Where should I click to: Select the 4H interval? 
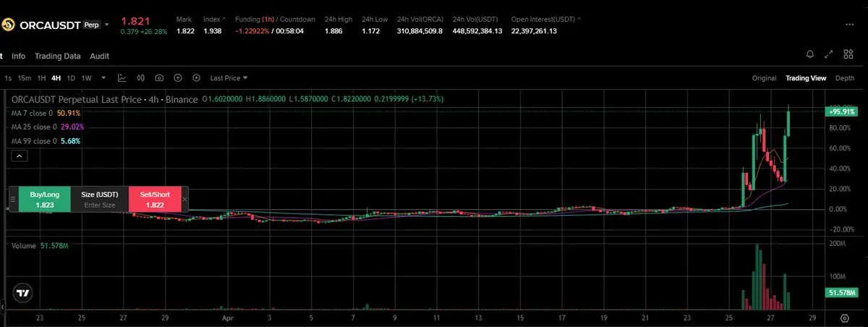pos(56,78)
